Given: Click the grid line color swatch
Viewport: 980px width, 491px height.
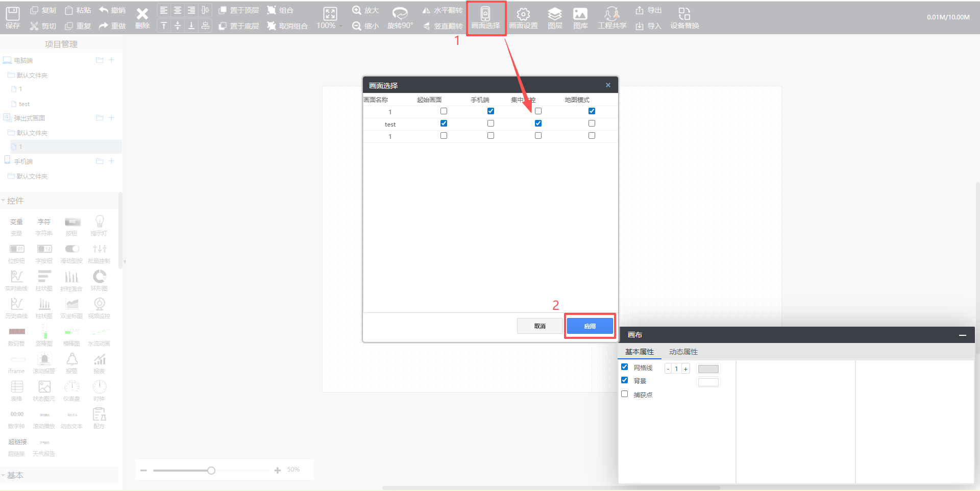Looking at the screenshot, I should (708, 369).
